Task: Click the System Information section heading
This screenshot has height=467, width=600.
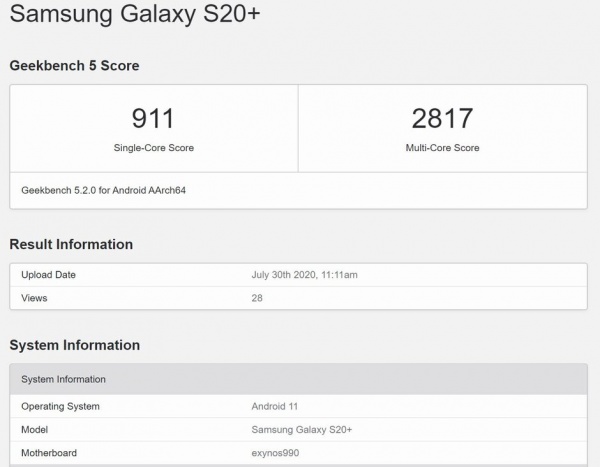Action: coord(75,345)
